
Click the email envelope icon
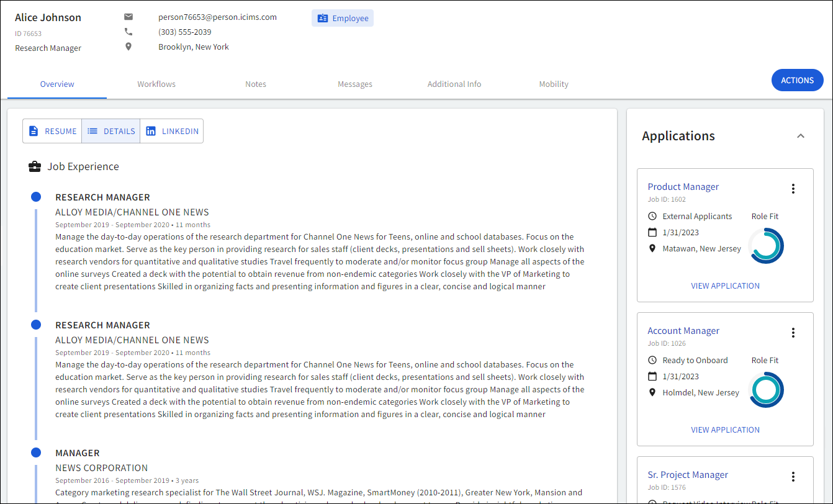pos(128,17)
